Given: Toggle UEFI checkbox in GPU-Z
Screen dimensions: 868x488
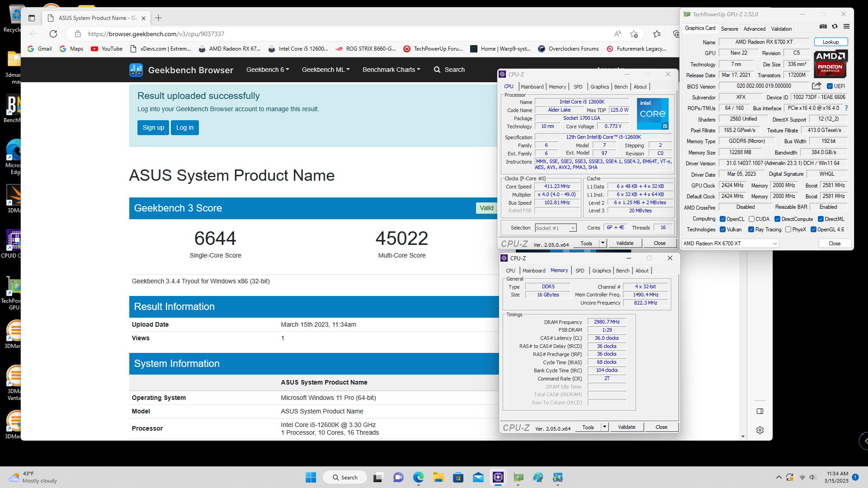Looking at the screenshot, I should 830,86.
